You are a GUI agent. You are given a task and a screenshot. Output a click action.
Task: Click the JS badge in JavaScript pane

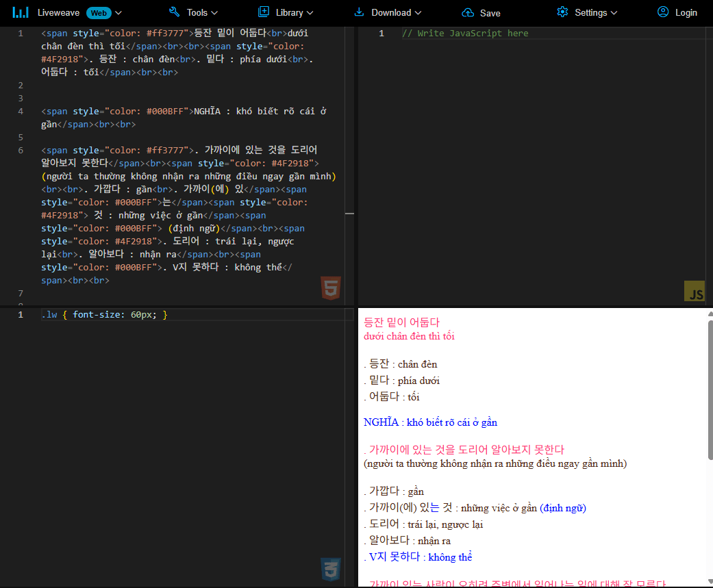[695, 291]
